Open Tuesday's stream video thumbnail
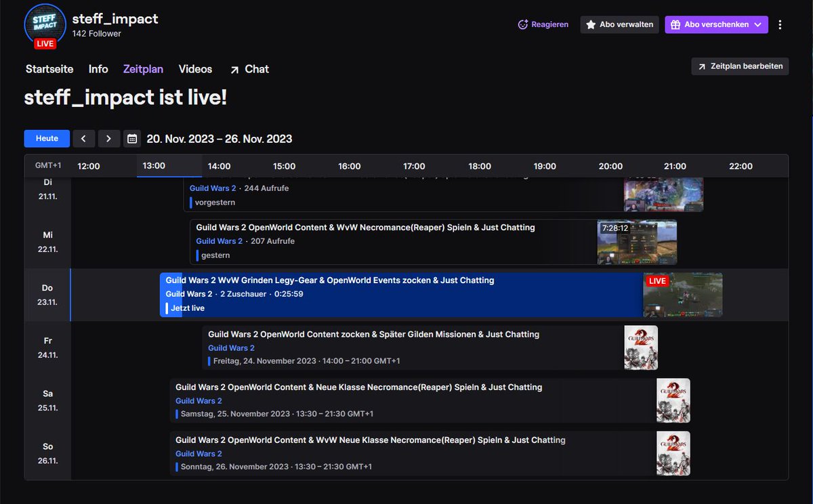Viewport: 813px width, 504px height. [663, 194]
